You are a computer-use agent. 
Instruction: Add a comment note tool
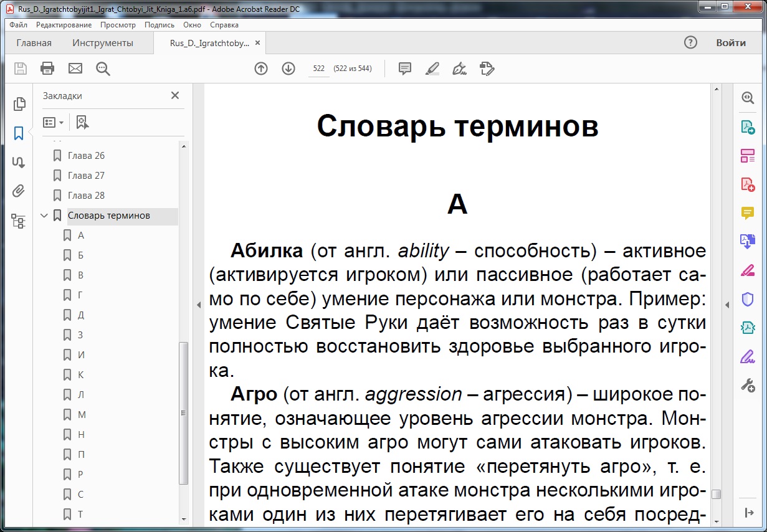pyautogui.click(x=405, y=69)
